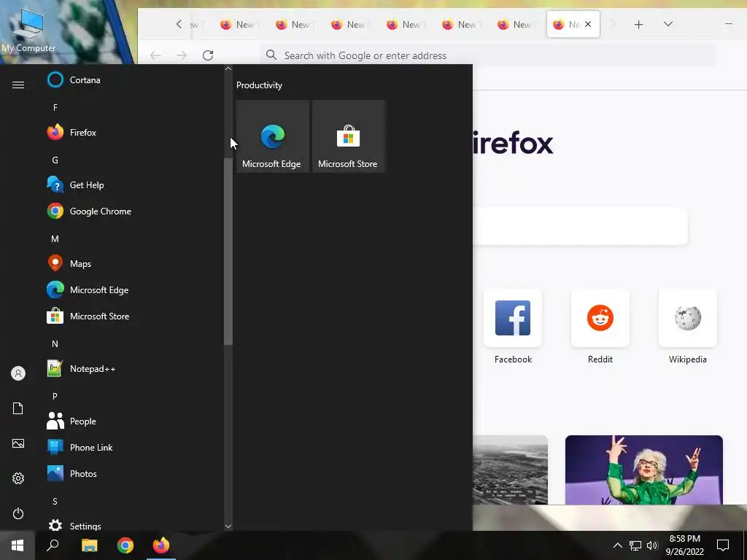Image resolution: width=747 pixels, height=560 pixels.
Task: Open File Explorer from the taskbar
Action: pos(89,545)
